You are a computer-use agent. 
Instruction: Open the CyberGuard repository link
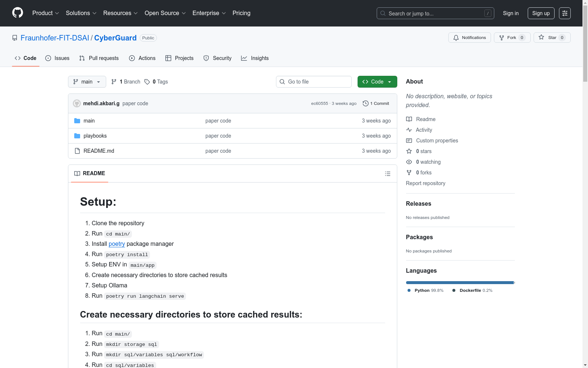click(115, 38)
